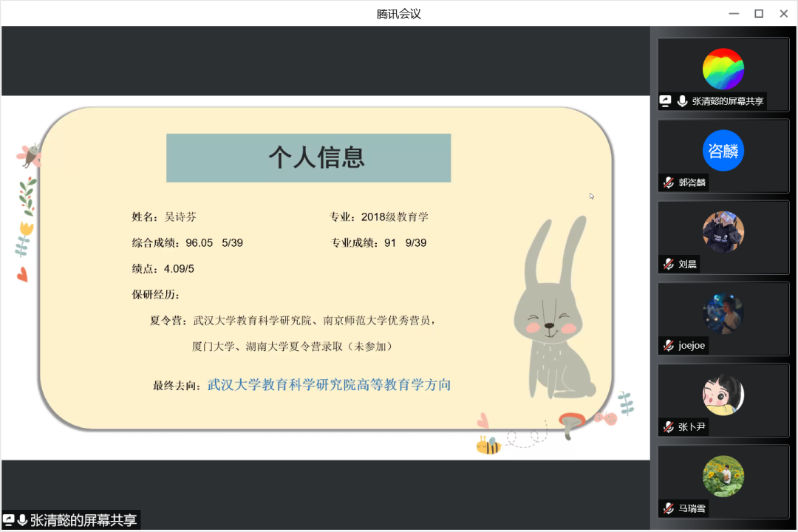The height and width of the screenshot is (532, 798).
Task: Click the screen-share icon in the top participant tile
Action: click(666, 101)
